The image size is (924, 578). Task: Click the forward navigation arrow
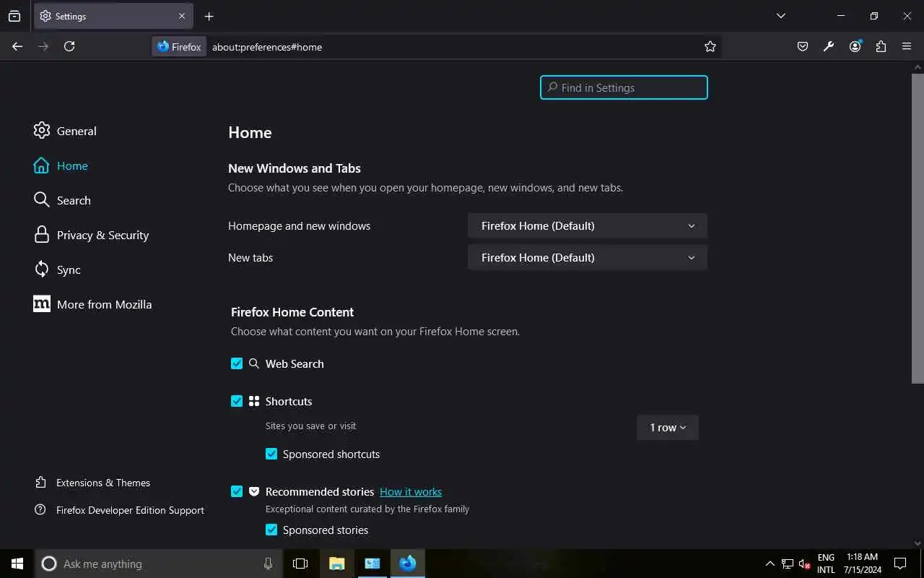click(x=43, y=46)
